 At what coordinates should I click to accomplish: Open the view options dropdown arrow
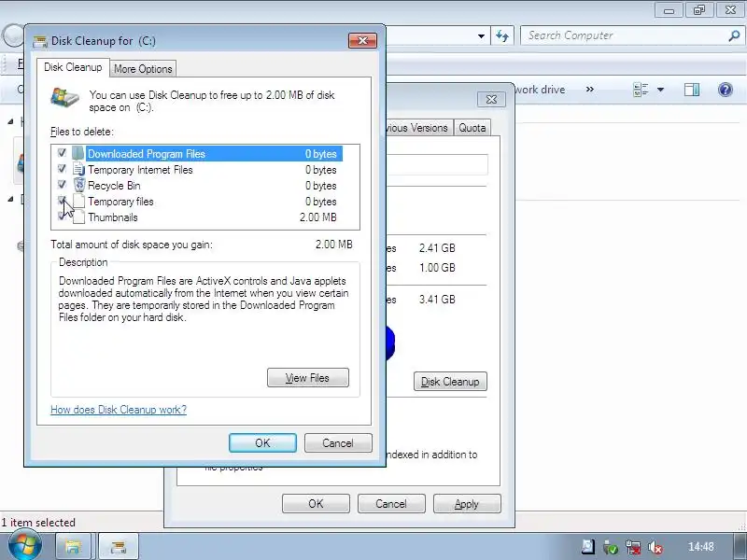pyautogui.click(x=660, y=90)
